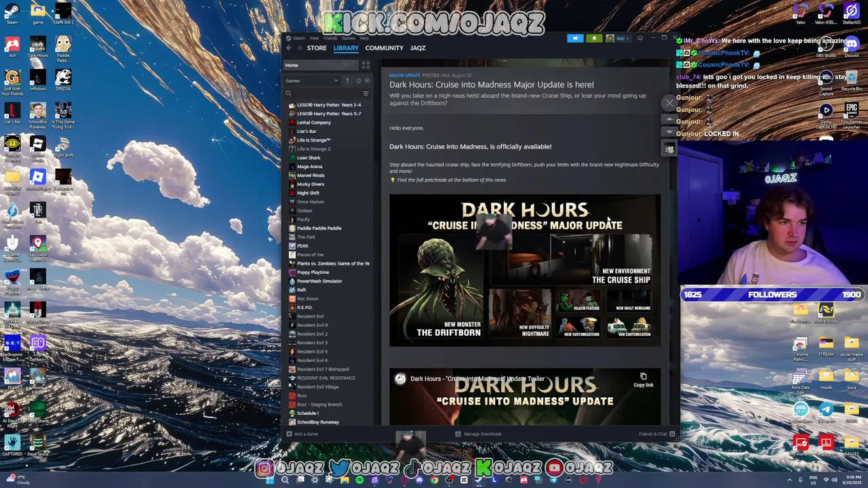The height and width of the screenshot is (488, 868).
Task: Select Liar's Bar in game list
Action: 307,131
